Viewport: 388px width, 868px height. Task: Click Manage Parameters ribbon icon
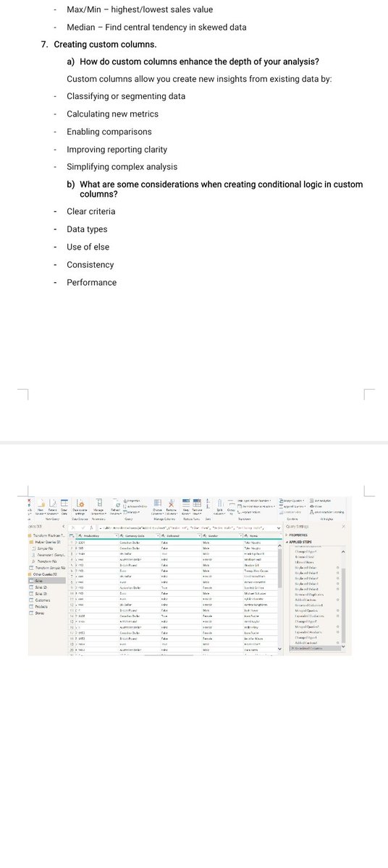coord(98,506)
